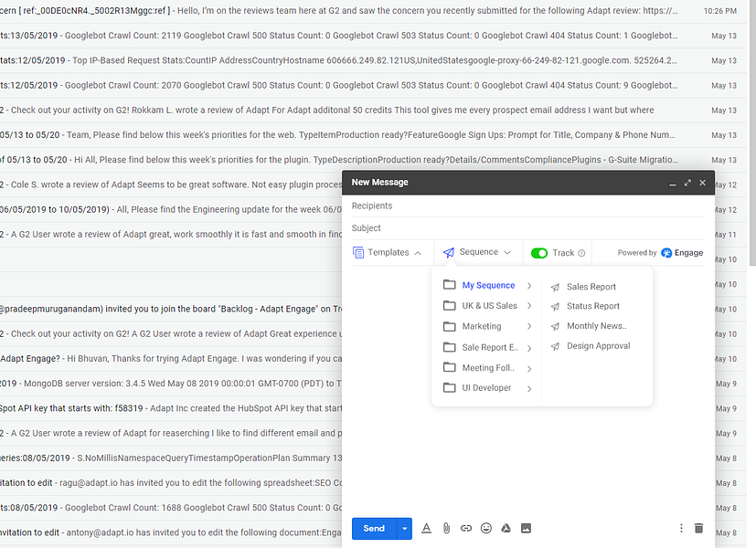
Task: Open the MongoDB server version 3.4.5 email
Action: (171, 384)
